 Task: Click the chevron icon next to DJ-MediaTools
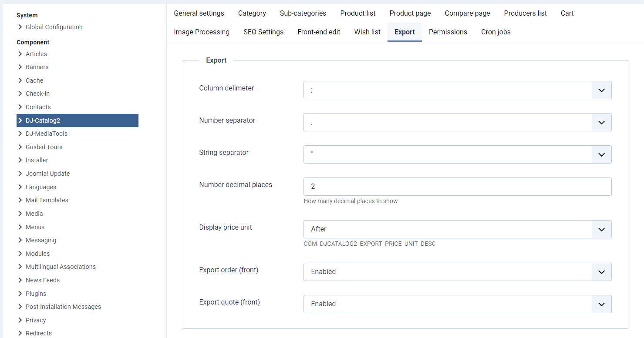click(20, 134)
